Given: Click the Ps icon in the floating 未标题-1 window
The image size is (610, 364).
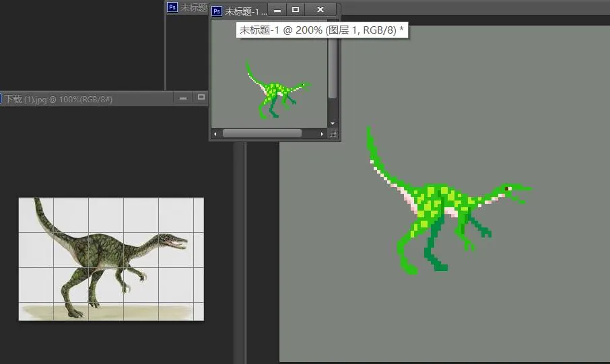Looking at the screenshot, I should pos(217,11).
